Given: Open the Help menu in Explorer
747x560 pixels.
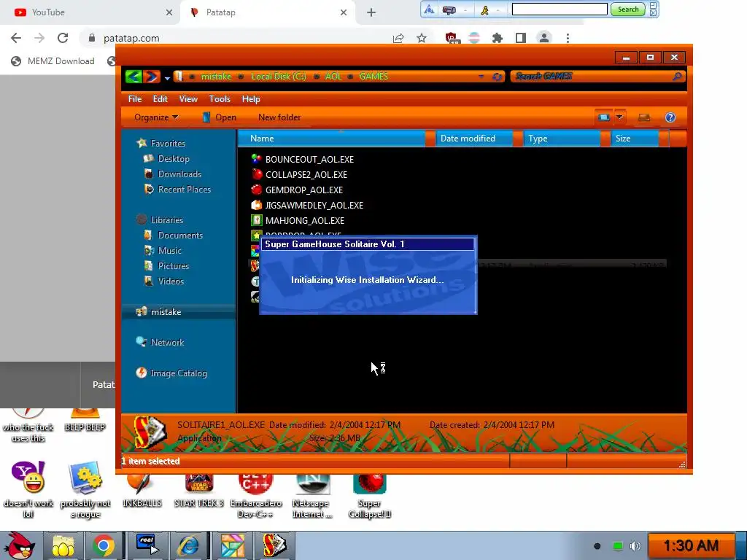Looking at the screenshot, I should point(251,99).
